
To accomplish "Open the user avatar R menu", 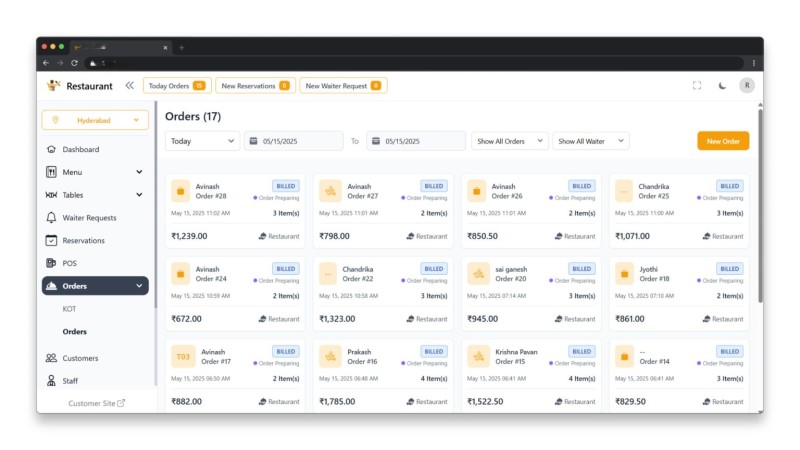I will (x=747, y=85).
